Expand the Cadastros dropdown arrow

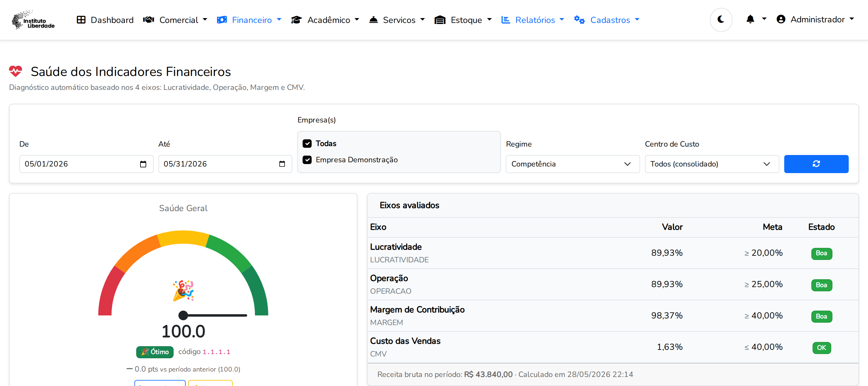click(x=637, y=20)
